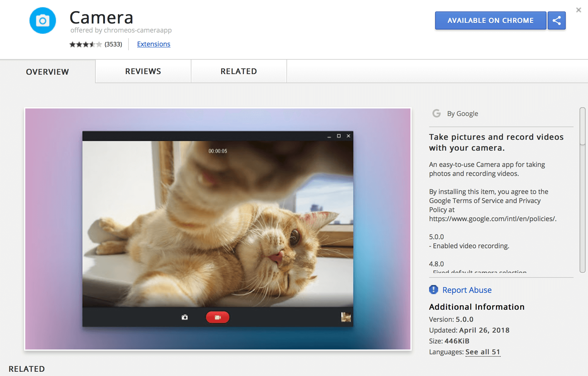Click the 00:00:05 recording timer
588x376 pixels.
[218, 151]
